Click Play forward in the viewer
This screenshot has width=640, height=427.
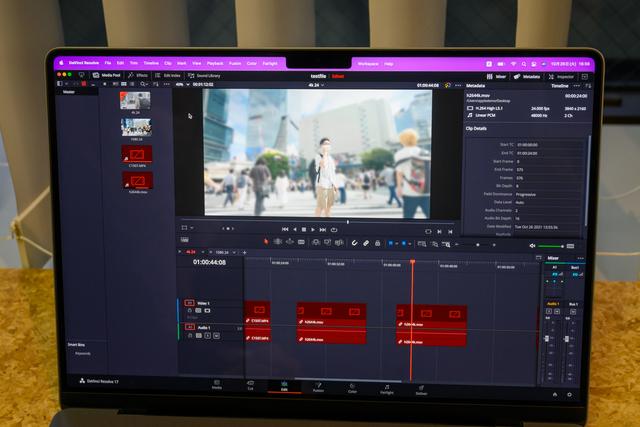pos(313,230)
